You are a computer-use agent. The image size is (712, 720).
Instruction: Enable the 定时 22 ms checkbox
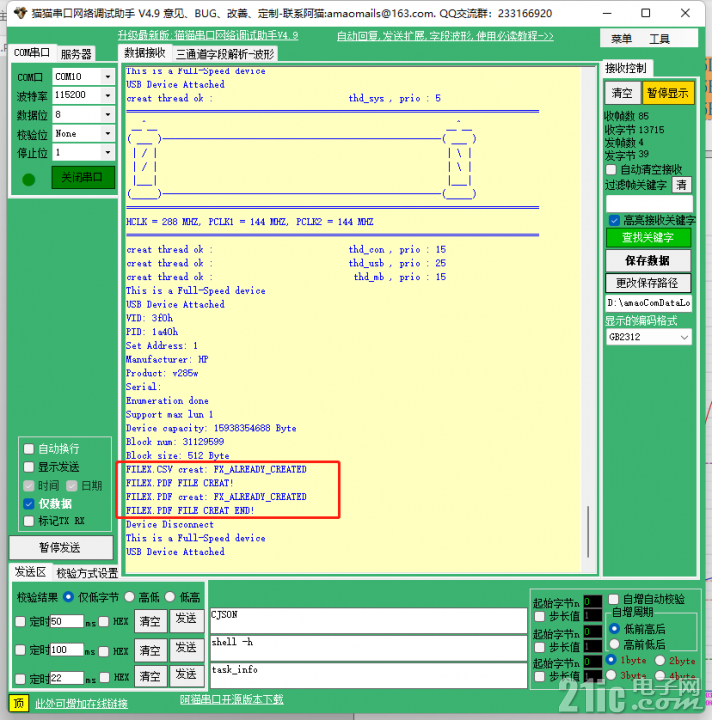click(20, 678)
